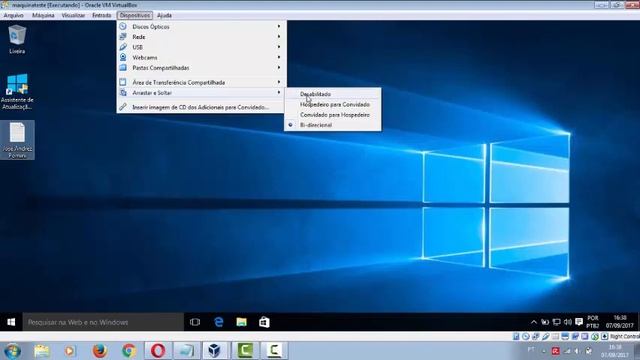Expand Rede submenu

[x=202, y=37]
